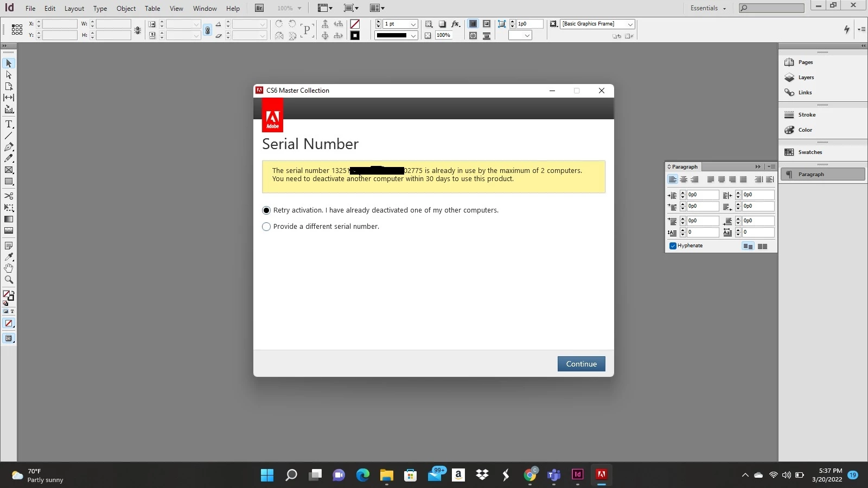Select the Gap tool
The width and height of the screenshot is (868, 488).
click(x=9, y=98)
